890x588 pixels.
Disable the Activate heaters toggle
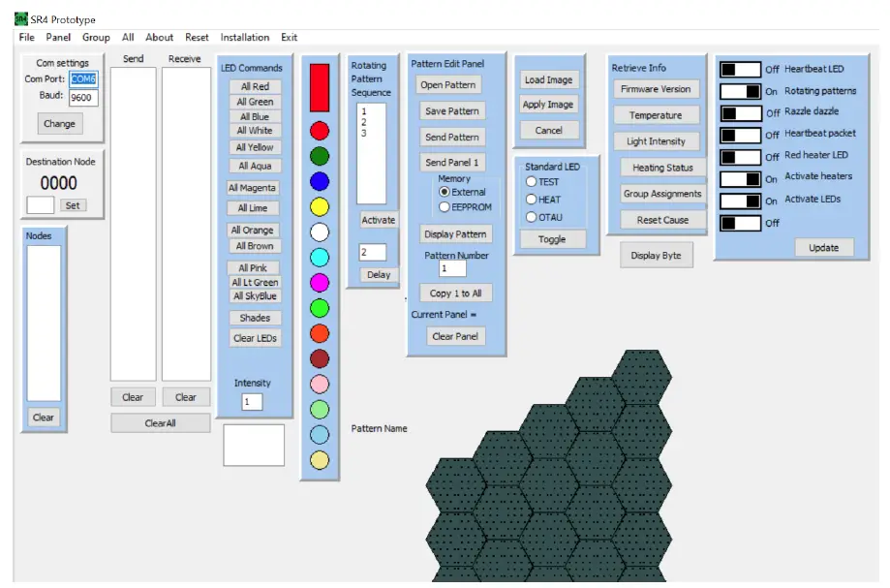point(740,178)
